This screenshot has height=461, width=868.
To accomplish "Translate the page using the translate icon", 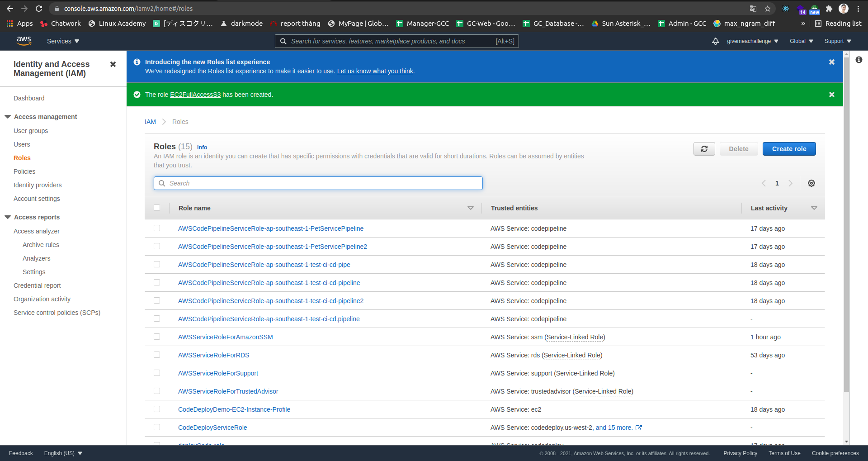I will pos(753,9).
